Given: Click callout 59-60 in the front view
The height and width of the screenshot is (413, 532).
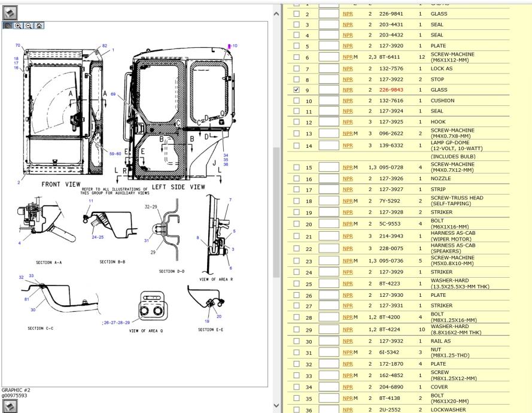Looking at the screenshot, I should (115, 154).
